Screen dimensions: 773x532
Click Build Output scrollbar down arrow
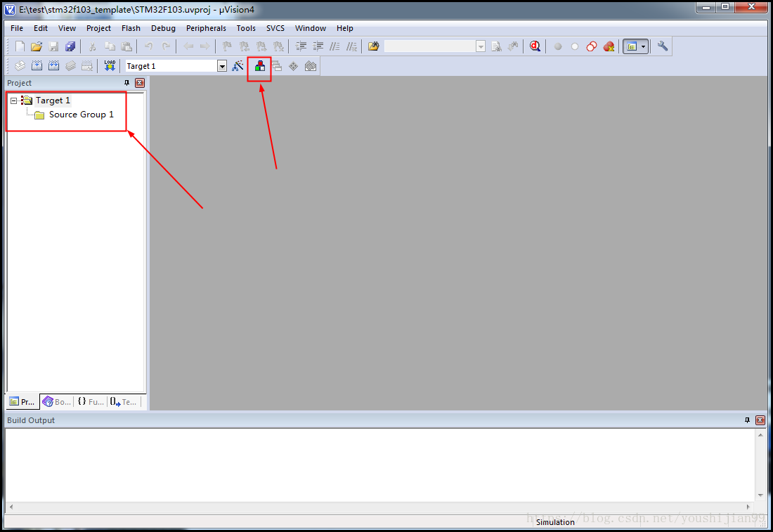coord(760,495)
